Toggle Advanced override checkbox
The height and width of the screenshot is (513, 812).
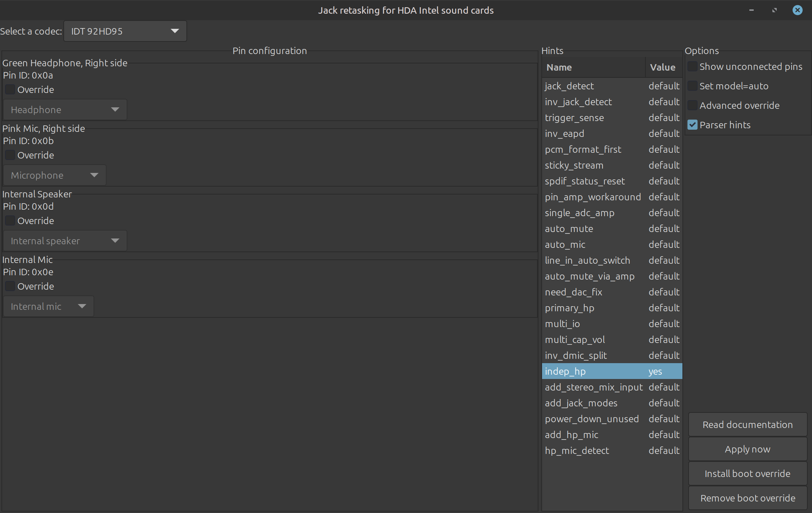[693, 106]
